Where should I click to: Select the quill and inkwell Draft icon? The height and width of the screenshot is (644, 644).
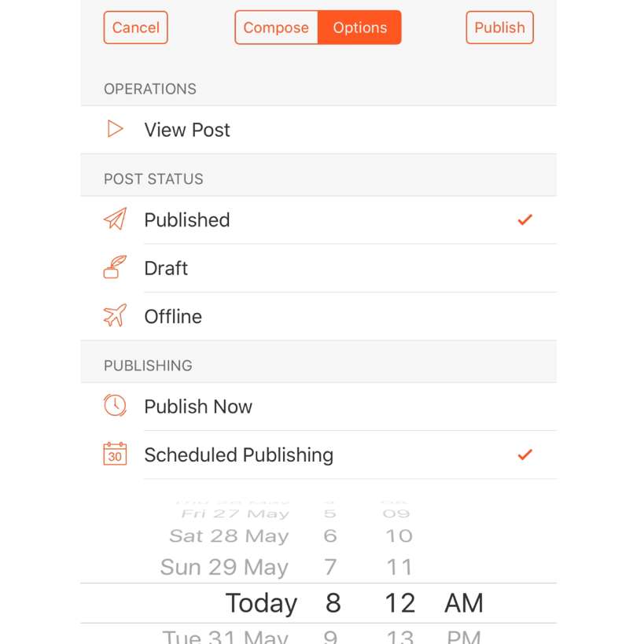115,267
